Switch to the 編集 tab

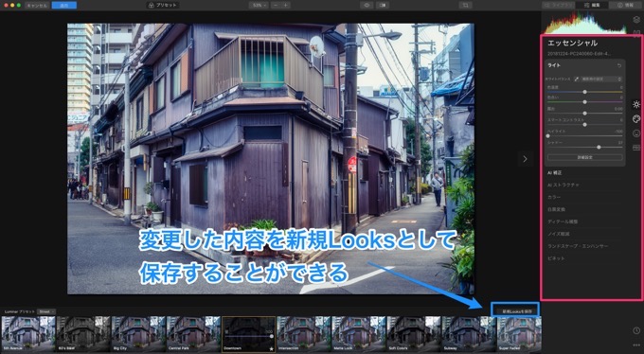(592, 6)
